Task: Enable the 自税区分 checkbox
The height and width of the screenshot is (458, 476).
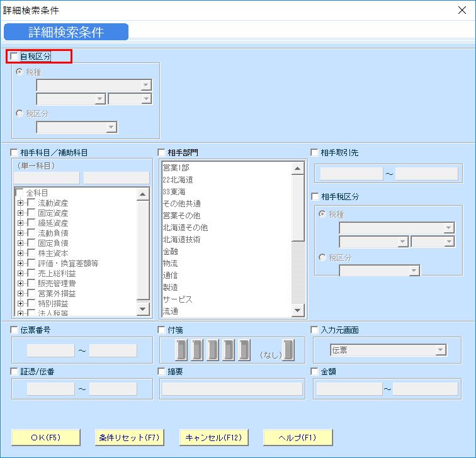Action: (14, 57)
